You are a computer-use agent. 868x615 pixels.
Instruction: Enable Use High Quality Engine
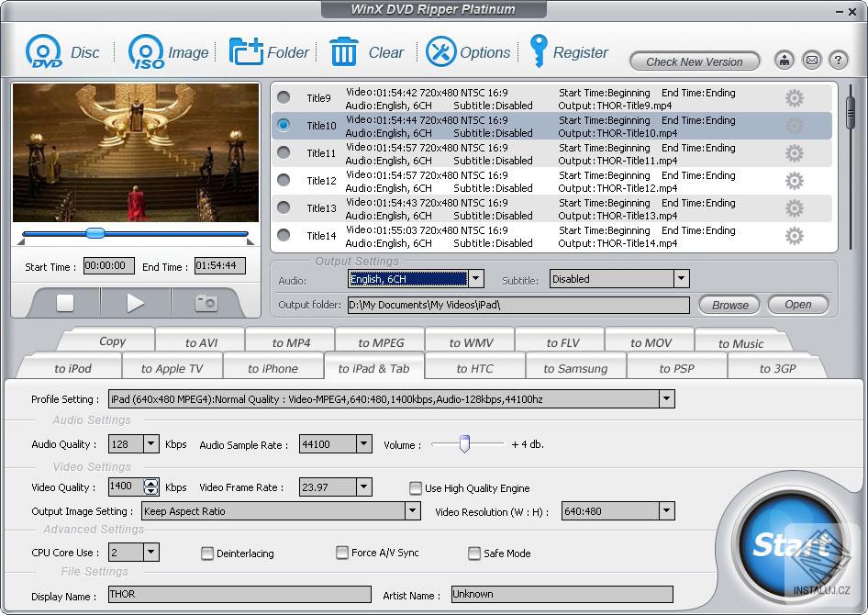coord(416,488)
